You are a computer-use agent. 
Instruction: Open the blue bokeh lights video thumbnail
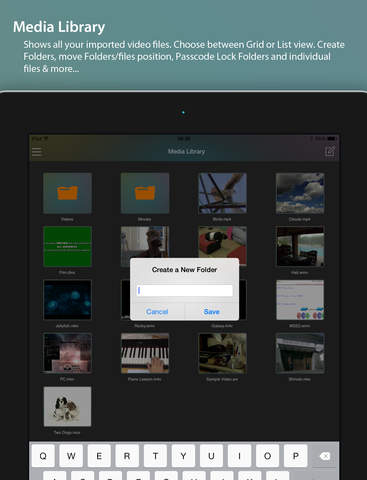[67, 300]
